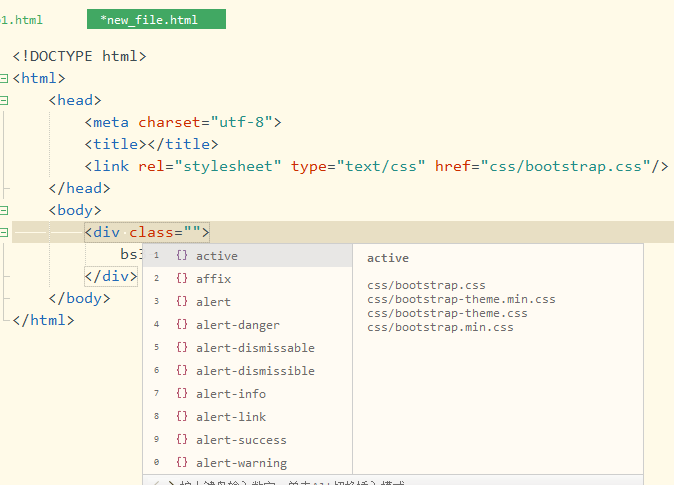674x485 pixels.
Task: Click the {} icon next to affix
Action: tap(182, 279)
